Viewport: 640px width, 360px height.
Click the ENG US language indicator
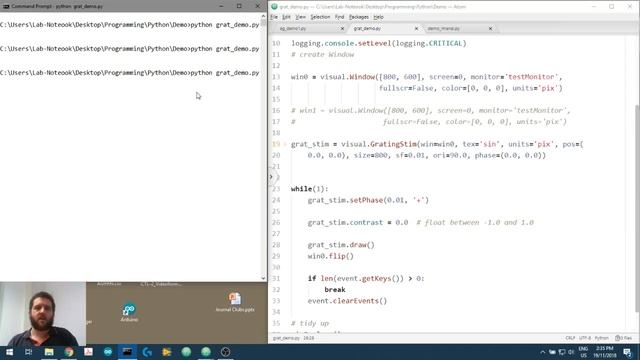(583, 352)
